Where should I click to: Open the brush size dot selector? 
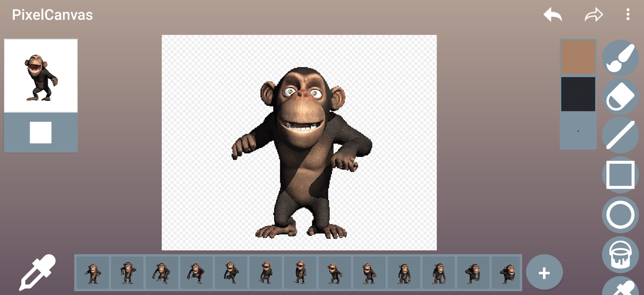(x=578, y=131)
